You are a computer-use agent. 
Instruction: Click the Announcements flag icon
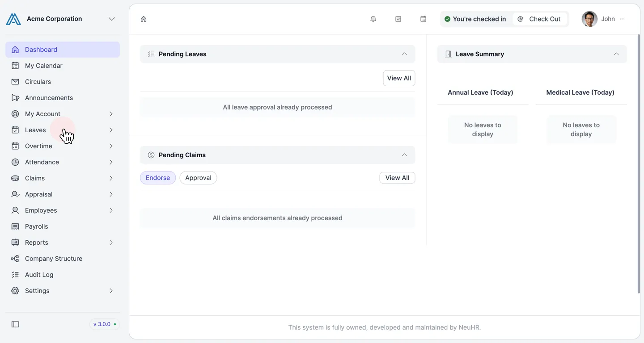click(x=15, y=98)
